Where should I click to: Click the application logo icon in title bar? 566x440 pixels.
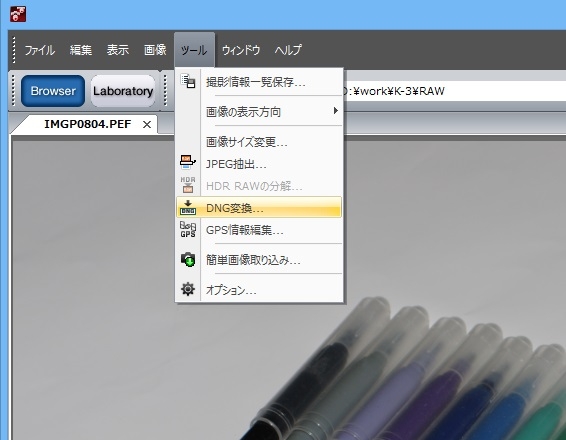coord(18,14)
